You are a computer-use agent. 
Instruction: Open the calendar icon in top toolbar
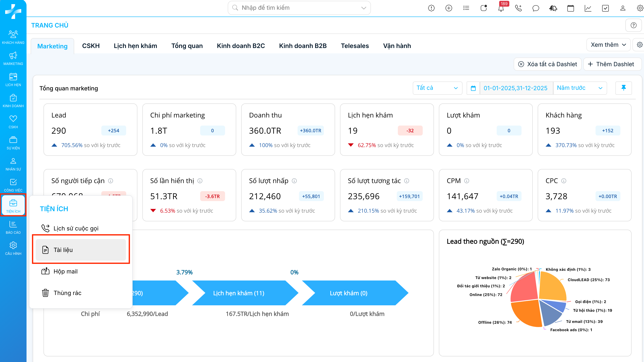click(x=570, y=8)
